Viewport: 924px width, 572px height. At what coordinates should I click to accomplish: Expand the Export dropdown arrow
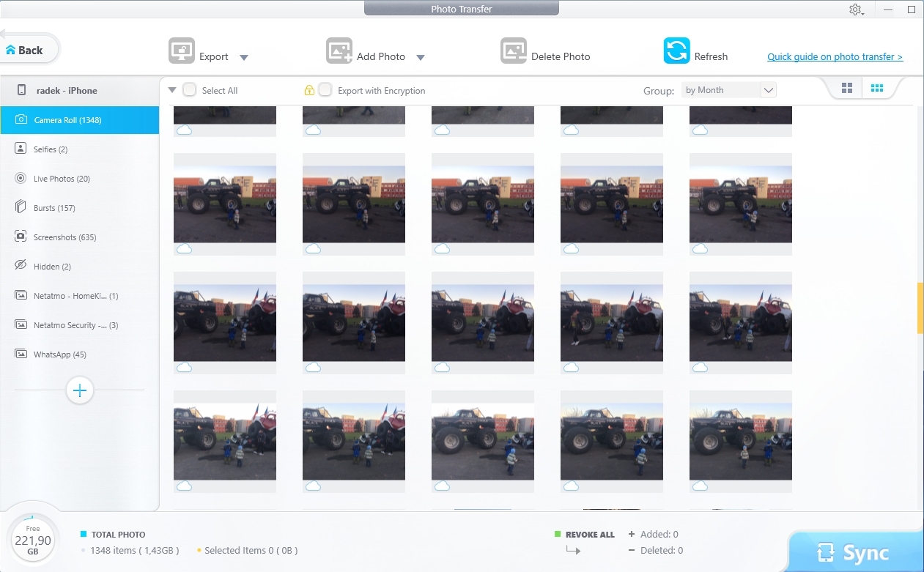pos(244,58)
